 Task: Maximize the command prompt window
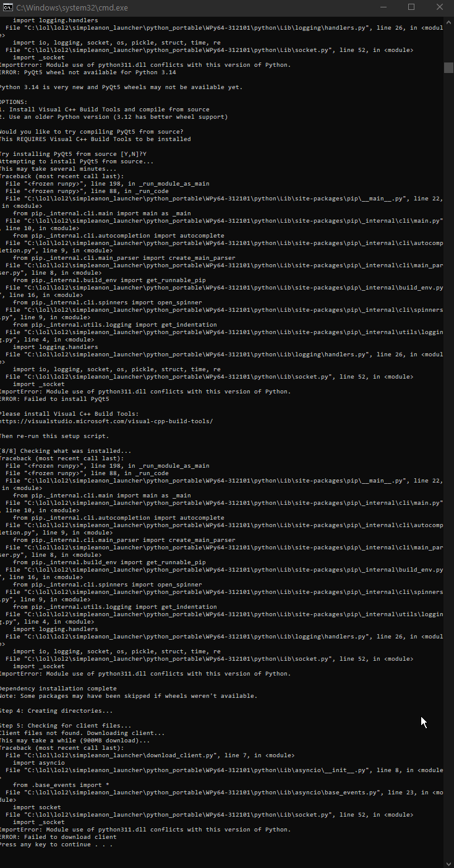(x=411, y=7)
